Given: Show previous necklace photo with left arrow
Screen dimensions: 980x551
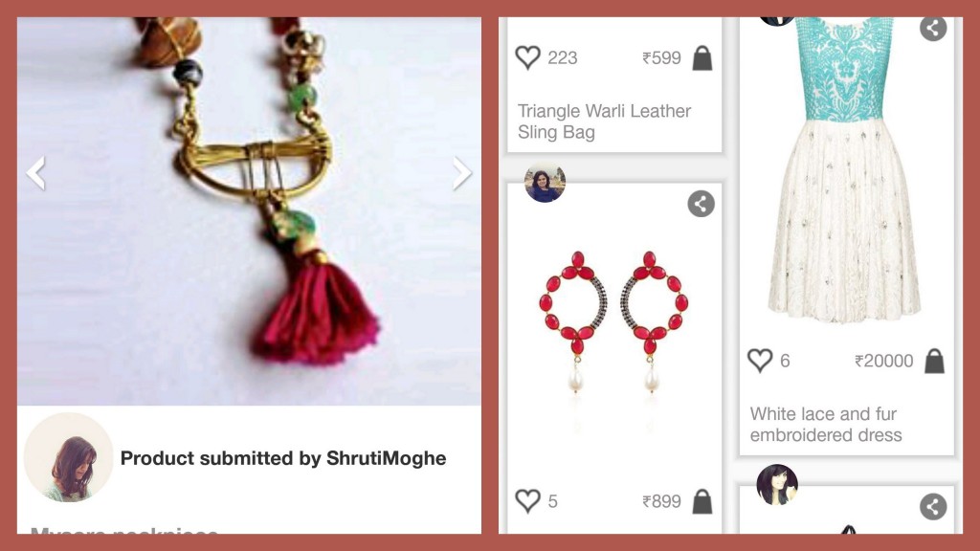Looking at the screenshot, I should point(36,173).
